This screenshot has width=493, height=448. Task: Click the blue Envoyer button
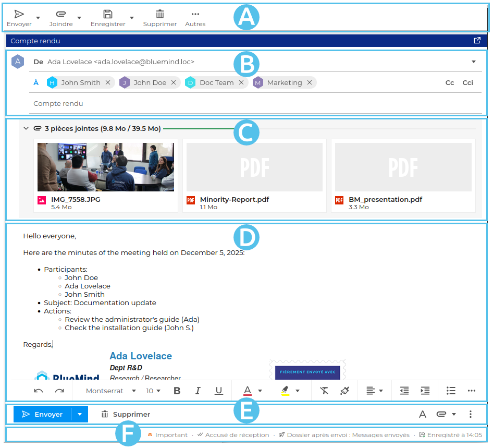tap(43, 415)
